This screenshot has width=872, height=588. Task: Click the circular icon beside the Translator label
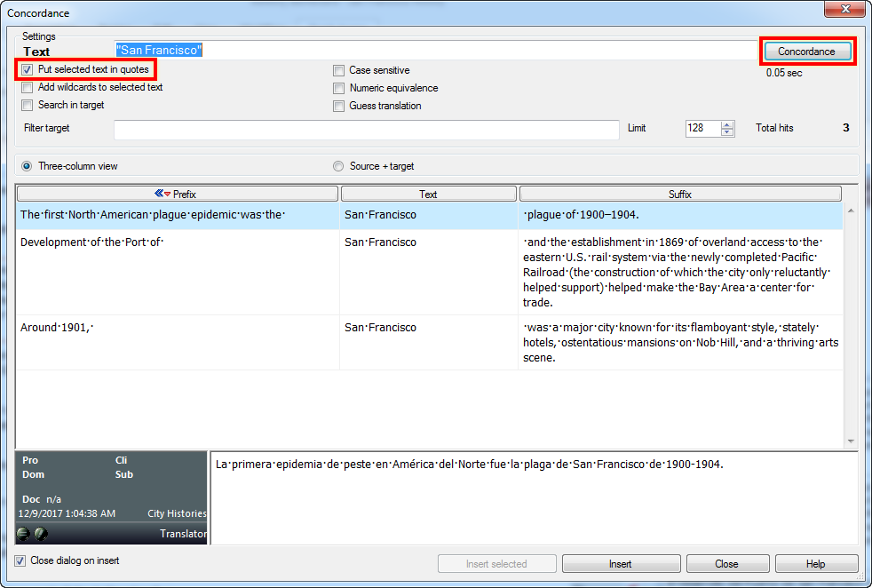click(x=40, y=533)
